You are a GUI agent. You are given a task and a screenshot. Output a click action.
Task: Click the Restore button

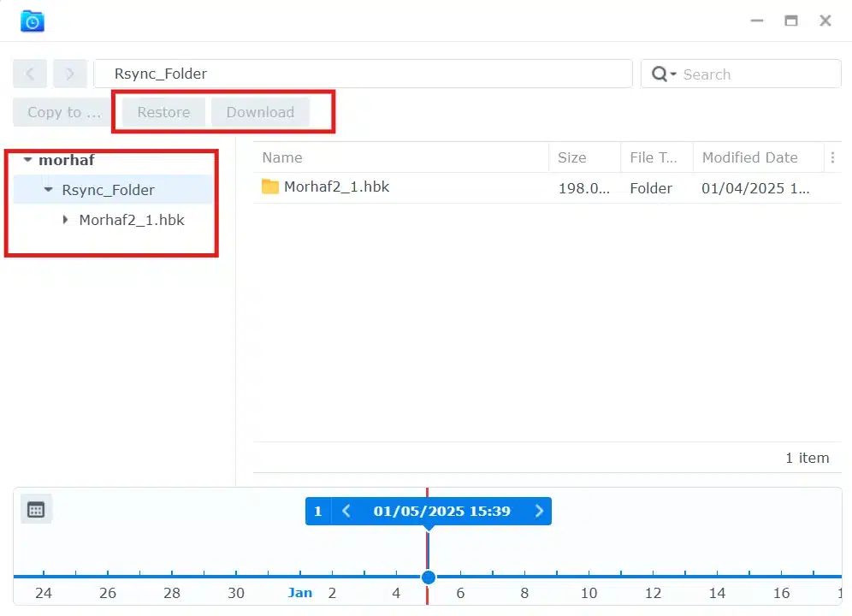coord(163,112)
